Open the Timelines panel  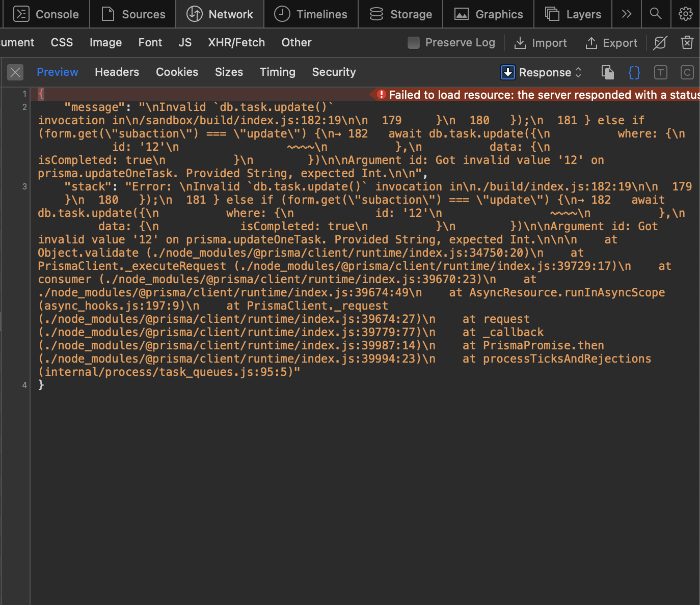pos(311,14)
